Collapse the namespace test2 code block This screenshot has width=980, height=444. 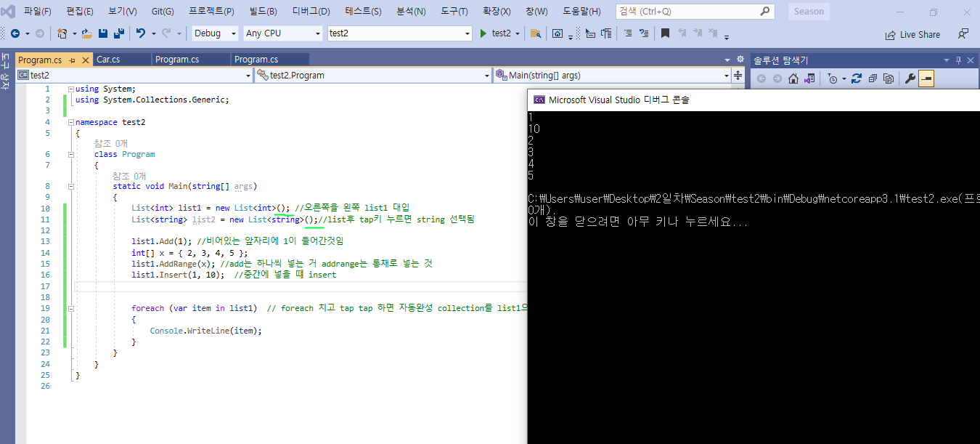pyautogui.click(x=70, y=122)
